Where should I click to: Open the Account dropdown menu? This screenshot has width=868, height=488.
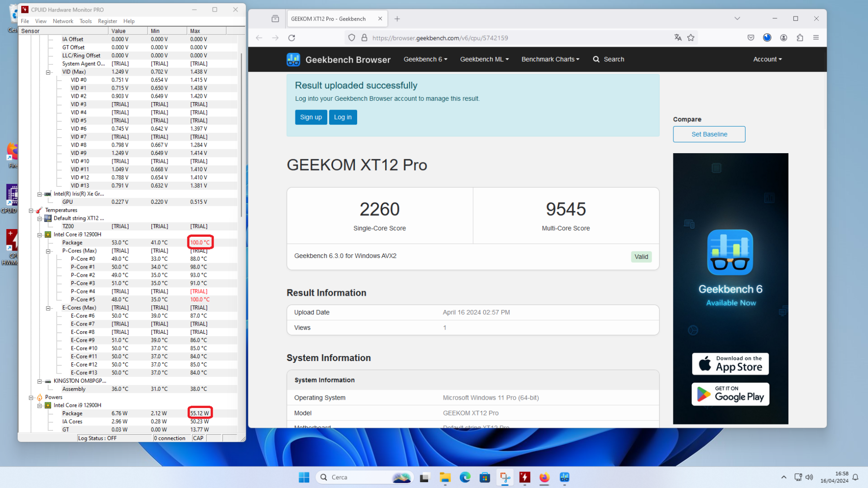767,59
